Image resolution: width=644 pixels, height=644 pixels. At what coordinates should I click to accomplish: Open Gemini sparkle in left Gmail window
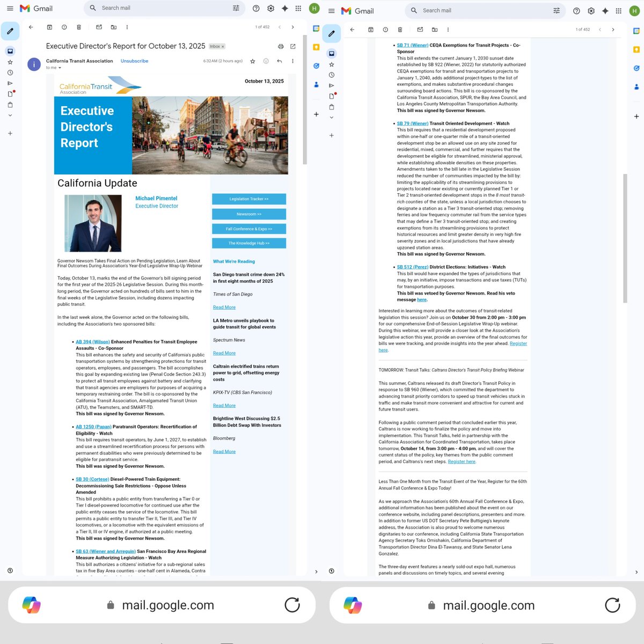284,8
